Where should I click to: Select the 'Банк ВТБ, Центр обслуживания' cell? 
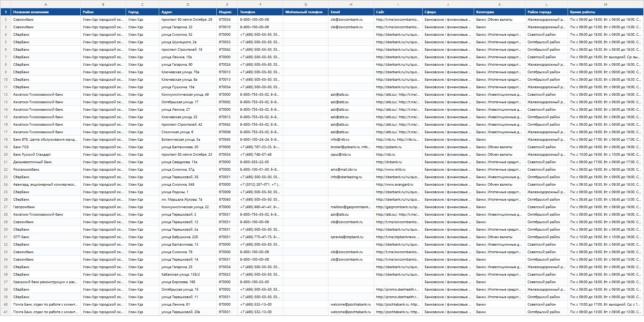(x=46, y=140)
